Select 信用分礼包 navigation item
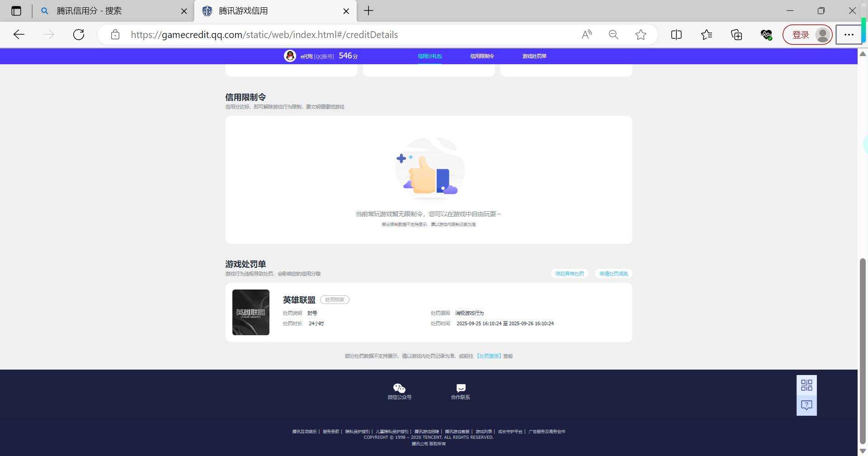 [429, 56]
